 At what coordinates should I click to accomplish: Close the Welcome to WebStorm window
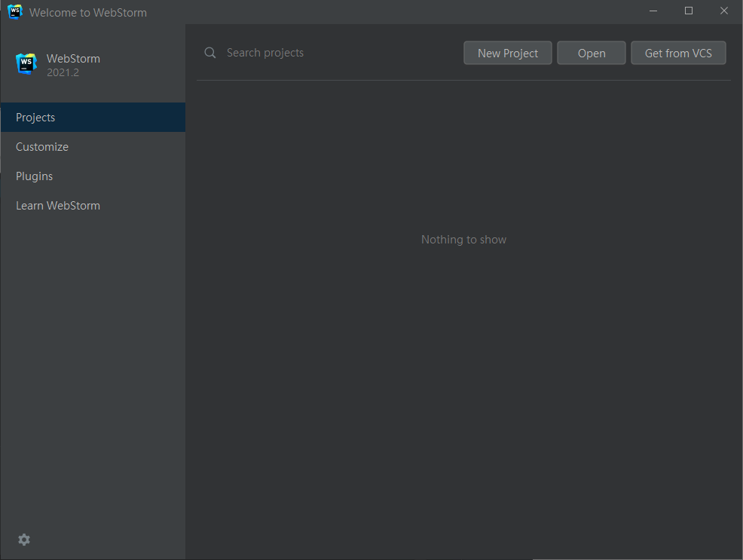724,11
